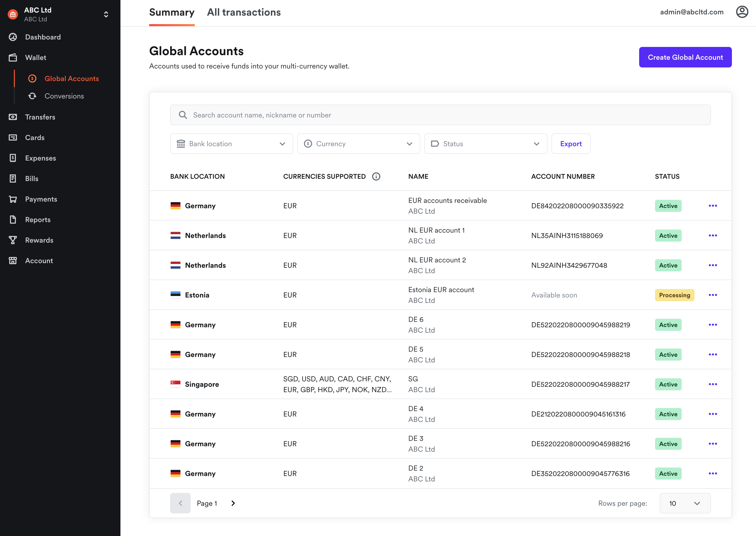This screenshot has width=756, height=536.
Task: Open three-dot menu for NL EUR account 1
Action: [x=712, y=236]
